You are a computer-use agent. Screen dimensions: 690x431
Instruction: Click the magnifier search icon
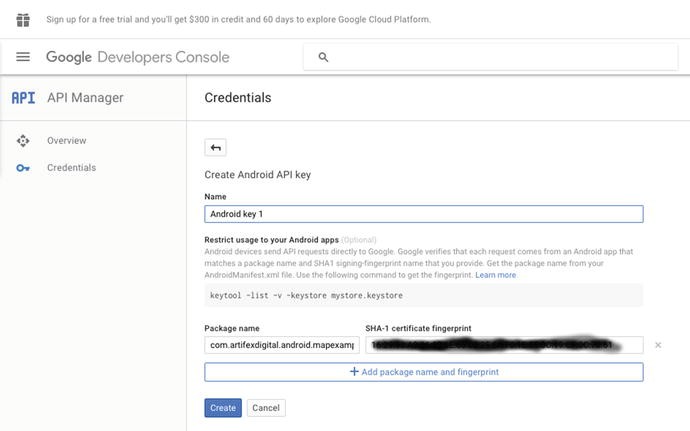pos(323,57)
